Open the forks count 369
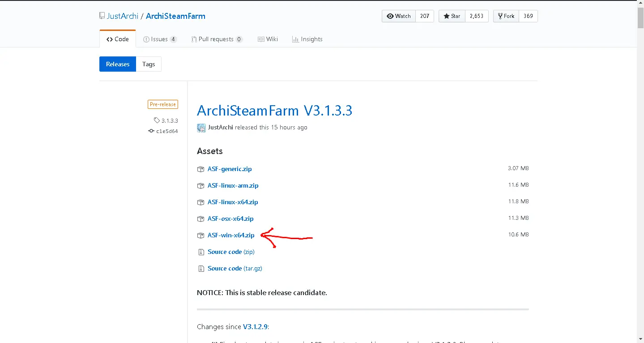This screenshot has height=343, width=644. coord(528,16)
